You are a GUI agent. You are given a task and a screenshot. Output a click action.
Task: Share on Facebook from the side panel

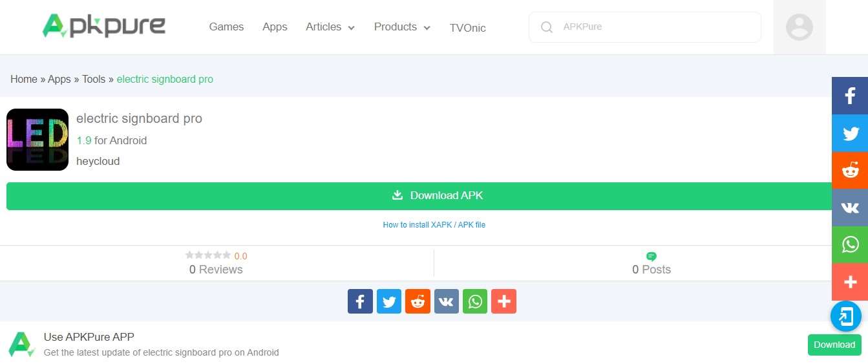click(x=850, y=96)
